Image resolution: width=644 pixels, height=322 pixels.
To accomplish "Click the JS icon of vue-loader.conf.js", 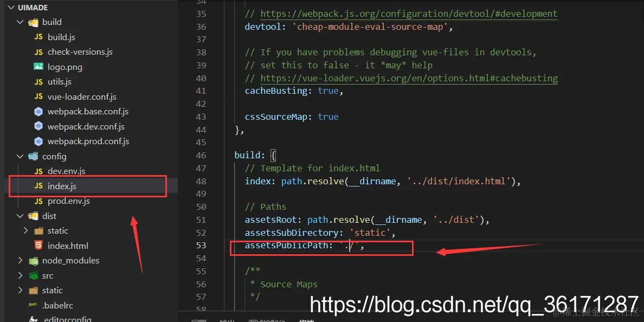I will [x=38, y=96].
